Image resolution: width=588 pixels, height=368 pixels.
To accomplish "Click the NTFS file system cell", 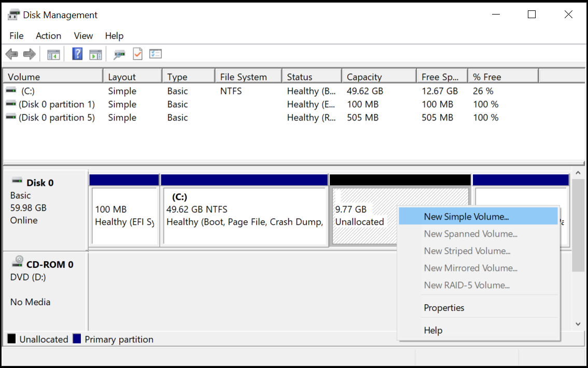I will [x=231, y=91].
